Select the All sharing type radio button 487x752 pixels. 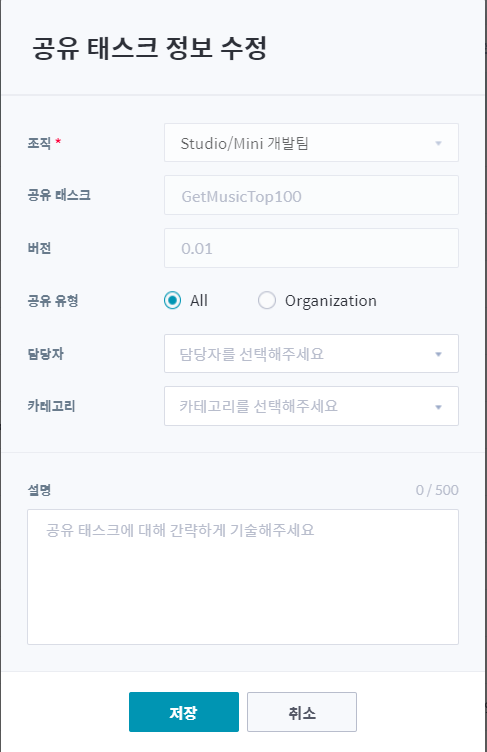[x=172, y=301]
